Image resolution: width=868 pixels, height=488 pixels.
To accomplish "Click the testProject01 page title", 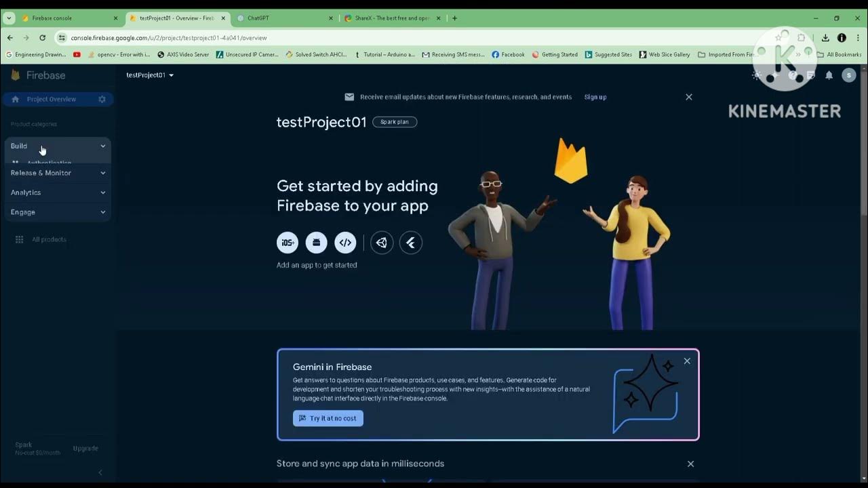I will 321,122.
